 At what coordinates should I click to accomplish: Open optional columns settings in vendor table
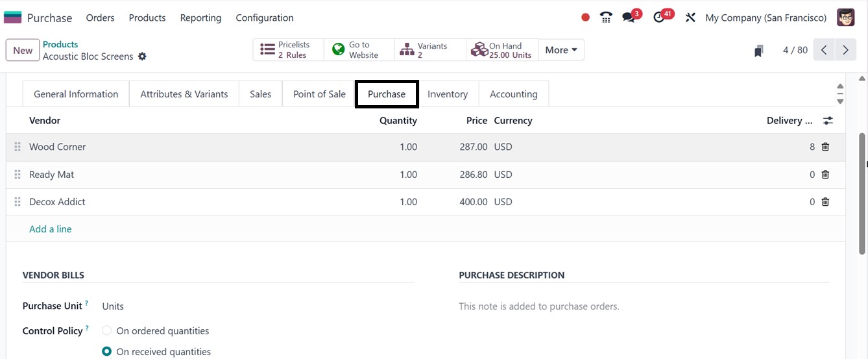(x=828, y=121)
